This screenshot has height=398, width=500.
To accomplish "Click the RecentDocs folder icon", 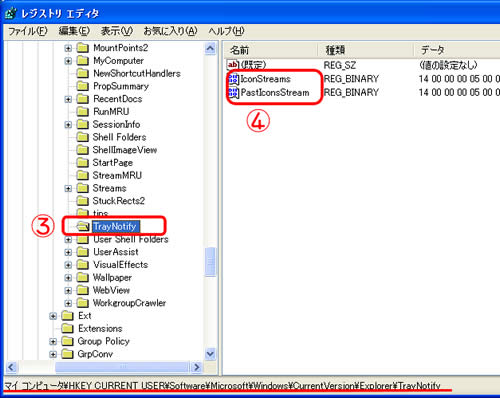I will click(x=83, y=99).
